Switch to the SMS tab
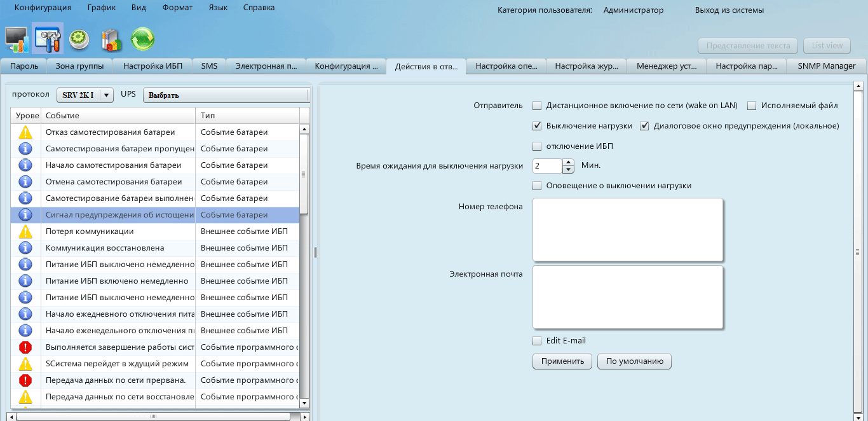This screenshot has height=421, width=868. pyautogui.click(x=209, y=66)
